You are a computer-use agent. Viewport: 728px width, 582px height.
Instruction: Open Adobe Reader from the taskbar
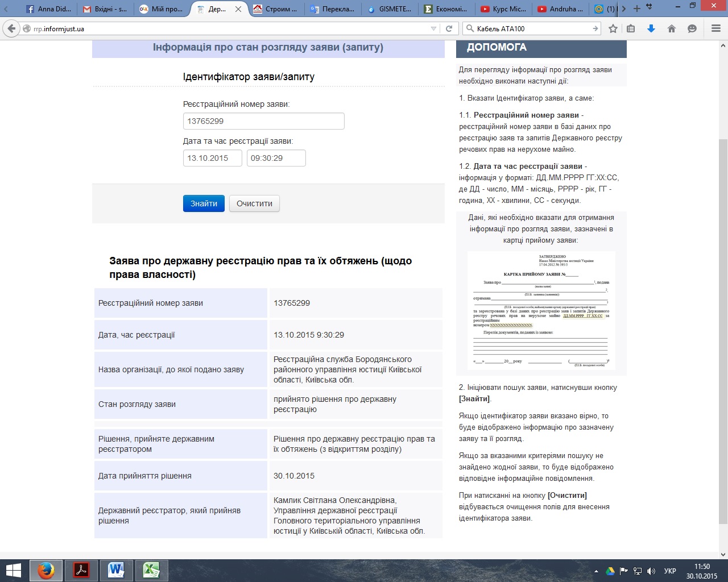[x=81, y=571]
